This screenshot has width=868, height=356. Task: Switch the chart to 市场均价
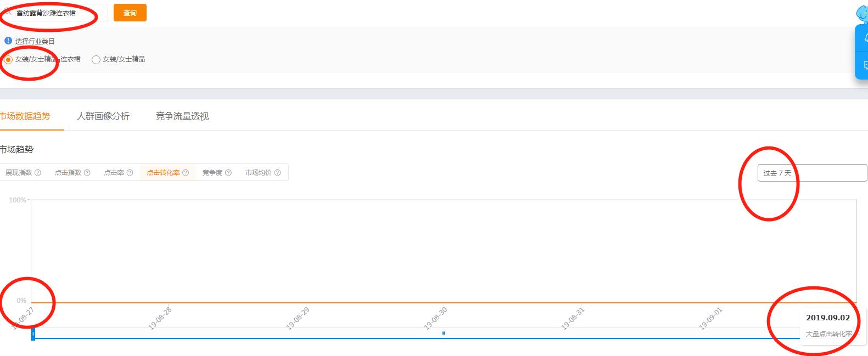259,173
